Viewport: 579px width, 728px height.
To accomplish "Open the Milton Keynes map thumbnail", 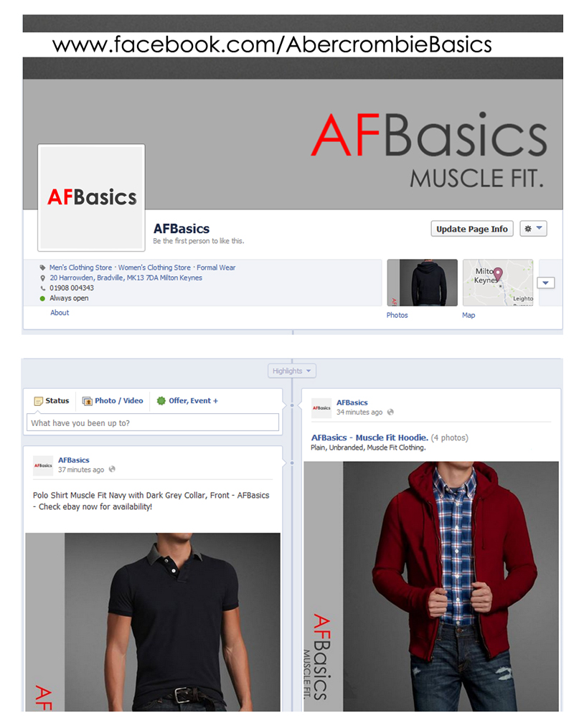I will 498,283.
